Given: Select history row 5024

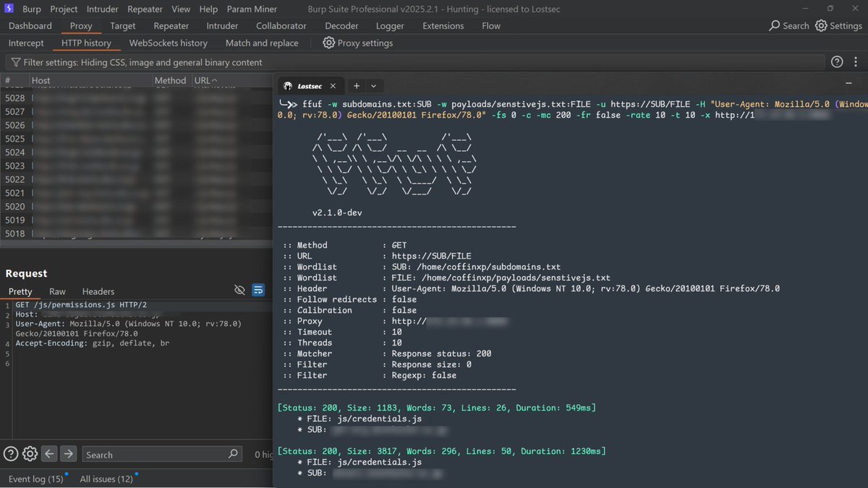Looking at the screenshot, I should point(137,152).
